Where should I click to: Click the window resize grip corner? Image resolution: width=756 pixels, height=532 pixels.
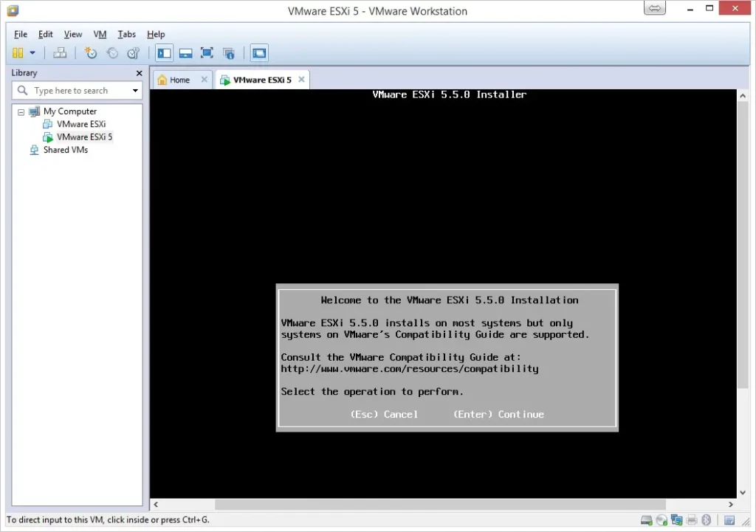pyautogui.click(x=746, y=522)
